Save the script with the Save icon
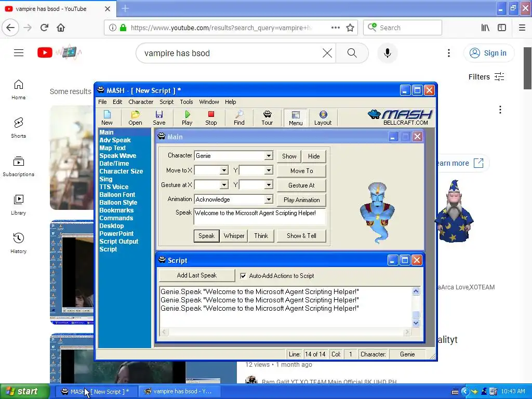 159,118
